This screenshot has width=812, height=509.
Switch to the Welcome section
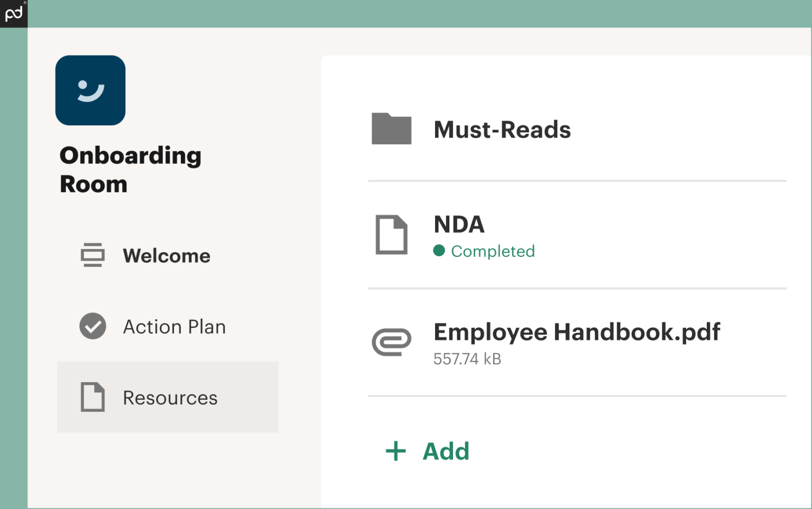coord(167,255)
